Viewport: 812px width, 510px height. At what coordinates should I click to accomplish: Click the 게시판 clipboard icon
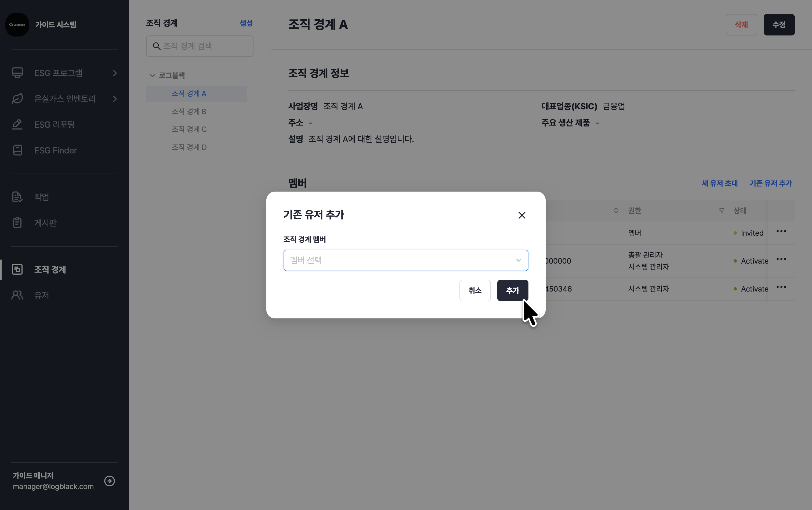coord(17,222)
